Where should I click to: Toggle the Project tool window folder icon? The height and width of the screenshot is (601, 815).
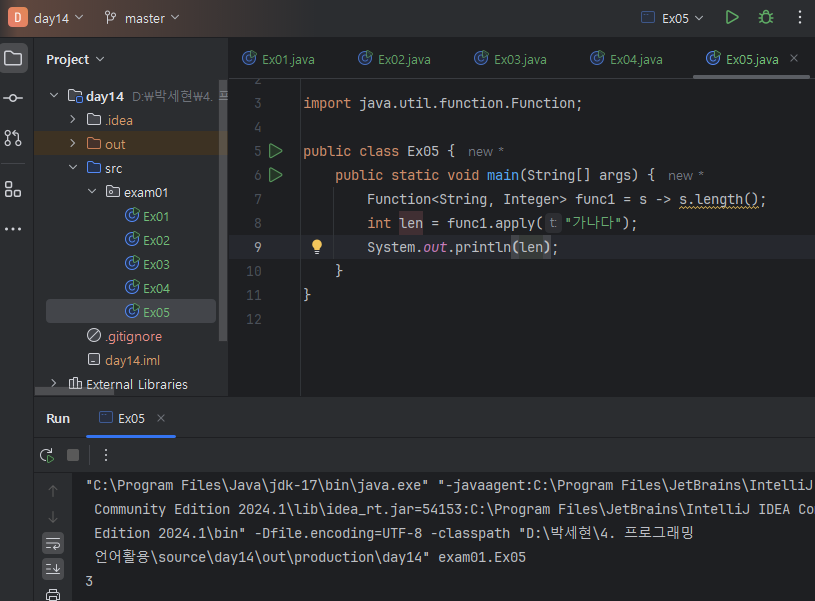pos(13,58)
